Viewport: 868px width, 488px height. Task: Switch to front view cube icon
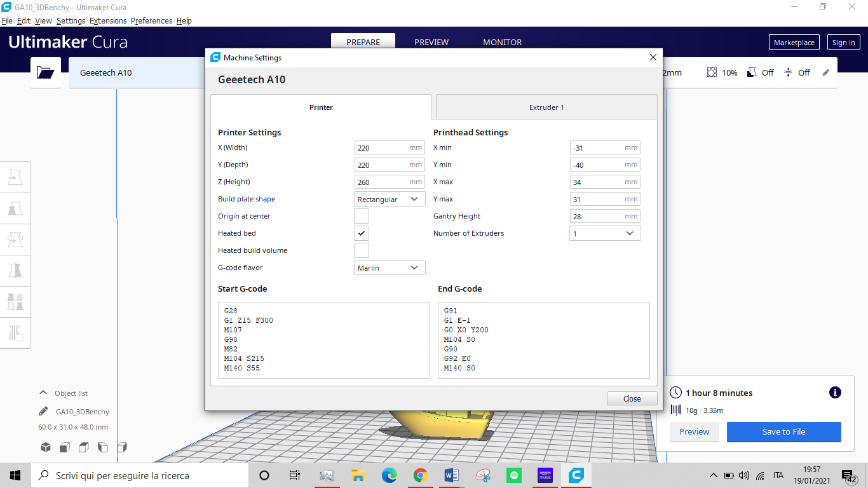[x=65, y=447]
